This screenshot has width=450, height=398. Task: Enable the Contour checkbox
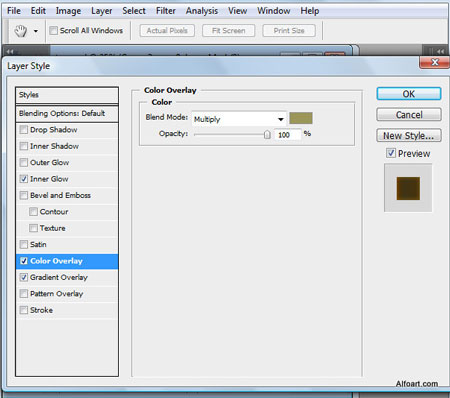click(x=33, y=212)
